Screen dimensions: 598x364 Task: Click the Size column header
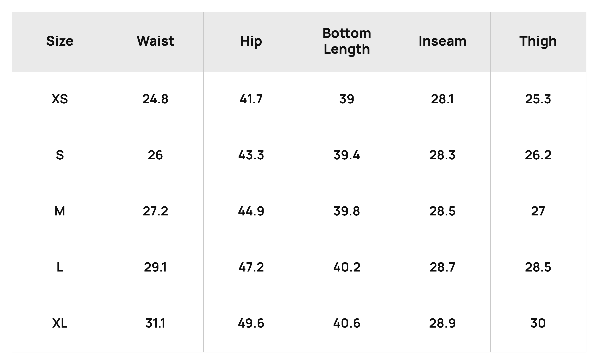[x=60, y=42]
